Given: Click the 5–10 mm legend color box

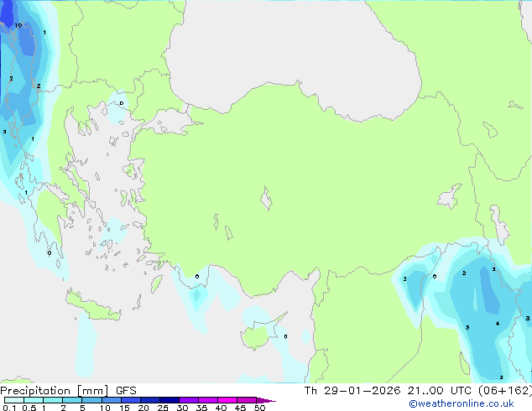Looking at the screenshot, I should tap(91, 400).
